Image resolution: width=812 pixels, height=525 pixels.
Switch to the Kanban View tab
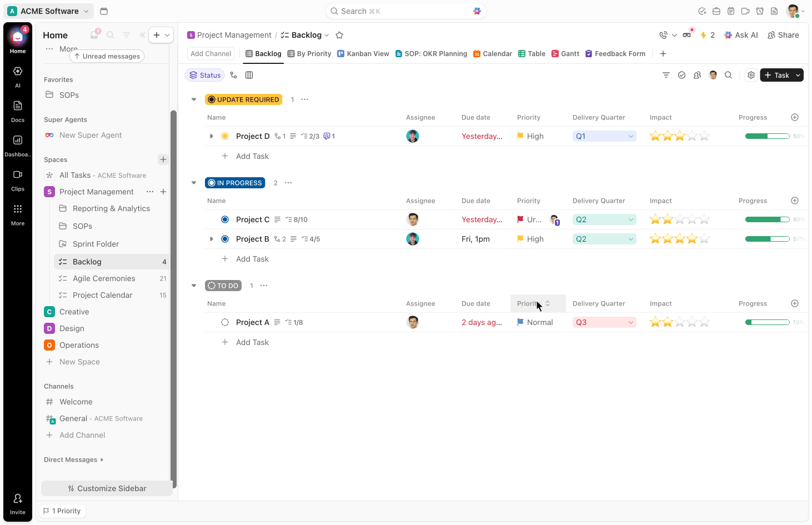pyautogui.click(x=363, y=53)
